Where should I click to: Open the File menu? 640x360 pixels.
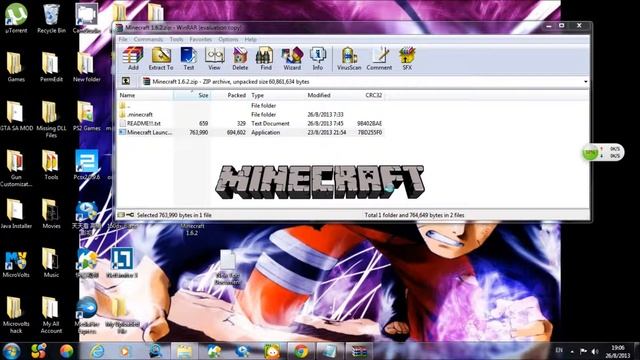point(123,40)
